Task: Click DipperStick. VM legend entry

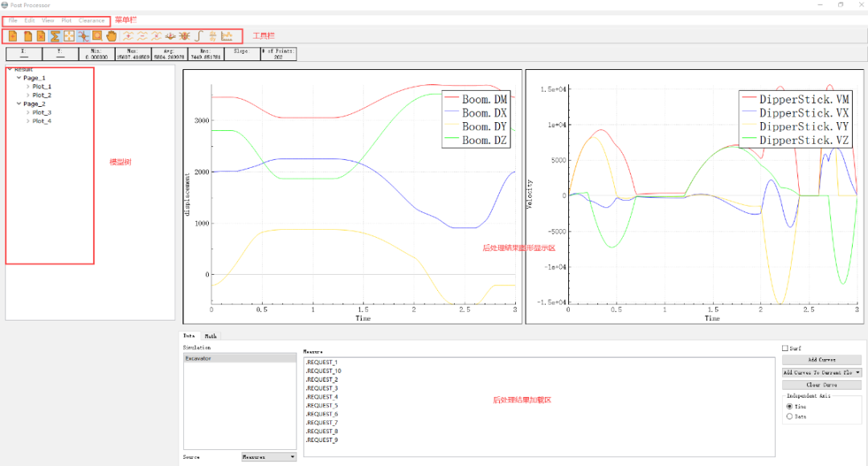Action: point(796,99)
